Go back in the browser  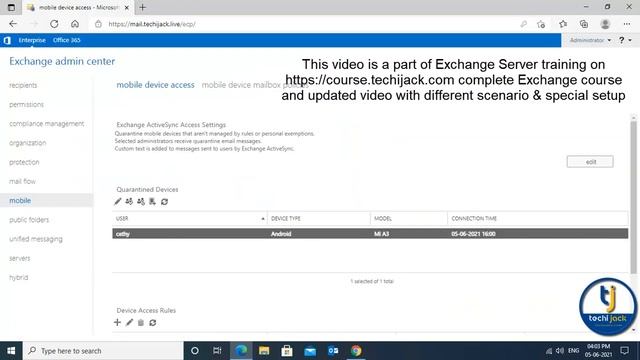[x=13, y=24]
